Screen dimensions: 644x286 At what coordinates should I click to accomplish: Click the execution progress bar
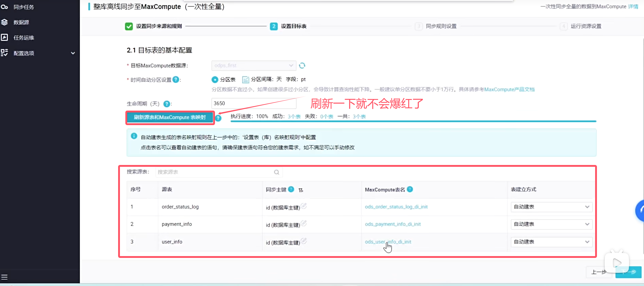[x=413, y=121]
